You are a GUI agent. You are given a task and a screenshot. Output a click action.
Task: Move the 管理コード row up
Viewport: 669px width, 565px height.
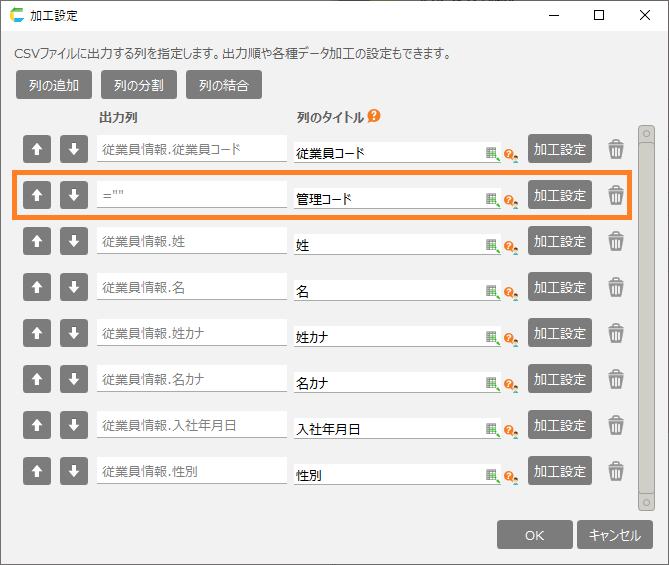(36, 195)
